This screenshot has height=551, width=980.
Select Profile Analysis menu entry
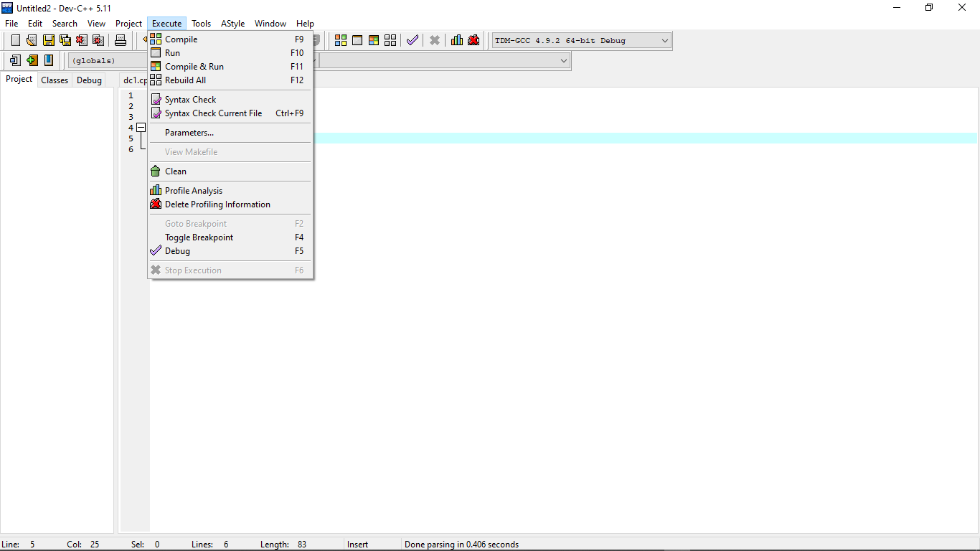click(230, 191)
